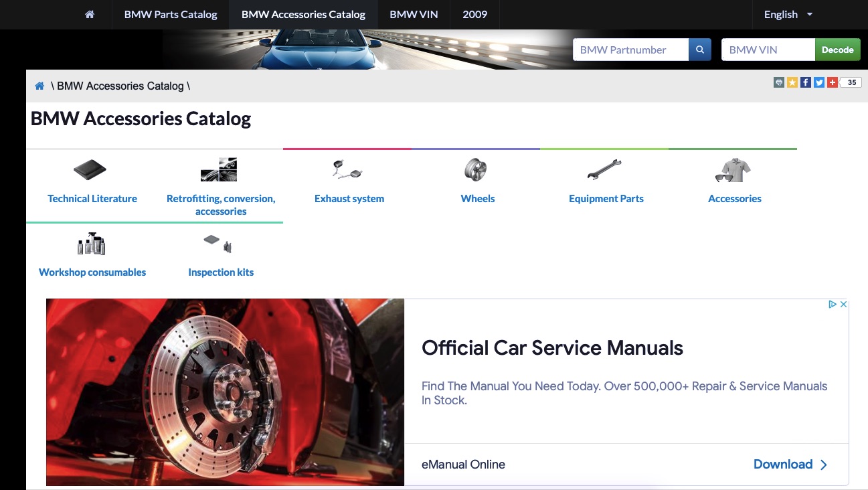Open the Equipment Parts link
Image resolution: width=868 pixels, height=490 pixels.
tap(606, 199)
